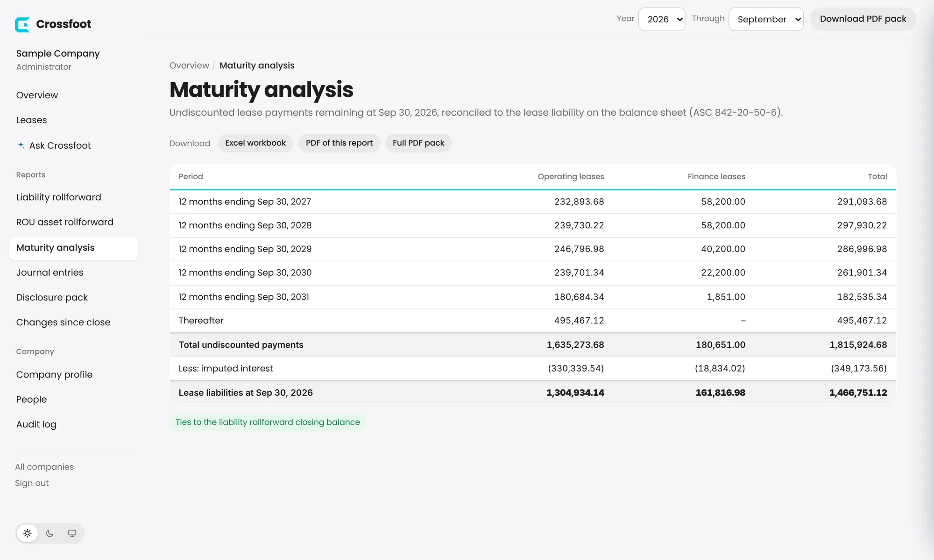
Task: Open the Through September dropdown
Action: (x=766, y=19)
